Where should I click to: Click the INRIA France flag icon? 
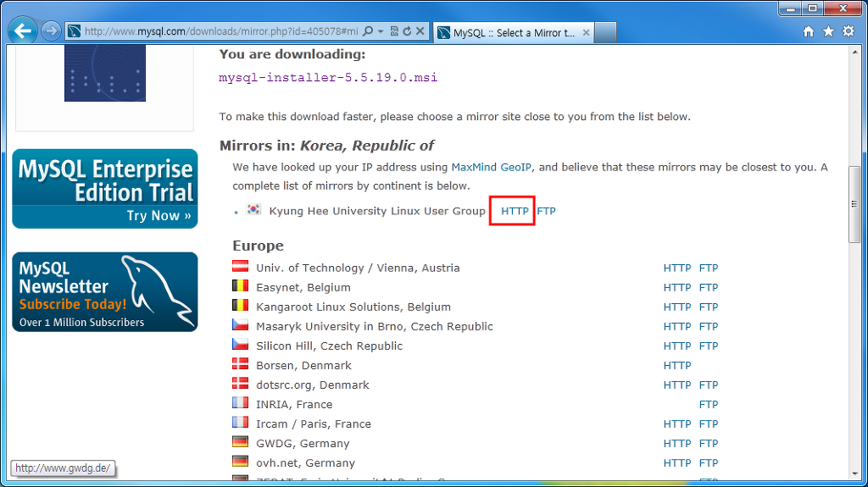(x=240, y=403)
